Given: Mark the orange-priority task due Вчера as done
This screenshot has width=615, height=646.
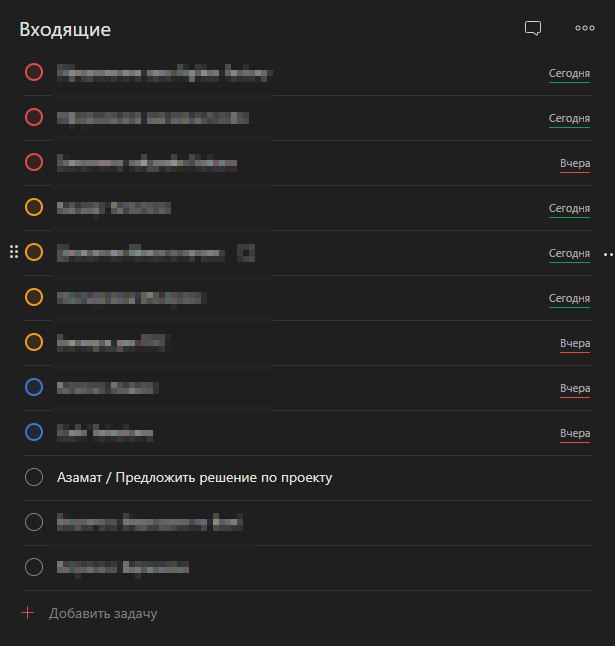Looking at the screenshot, I should (34, 342).
